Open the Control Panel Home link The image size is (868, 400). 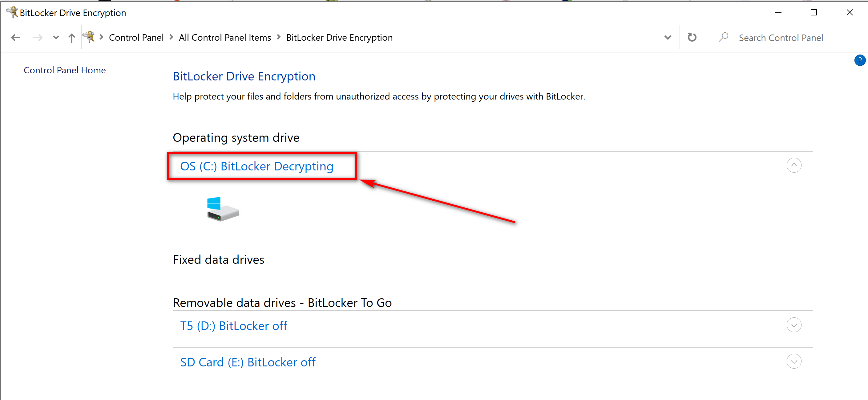coord(65,70)
